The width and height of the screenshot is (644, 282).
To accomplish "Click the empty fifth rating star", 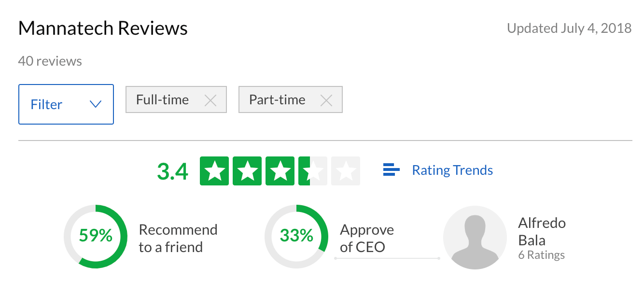I will [346, 171].
